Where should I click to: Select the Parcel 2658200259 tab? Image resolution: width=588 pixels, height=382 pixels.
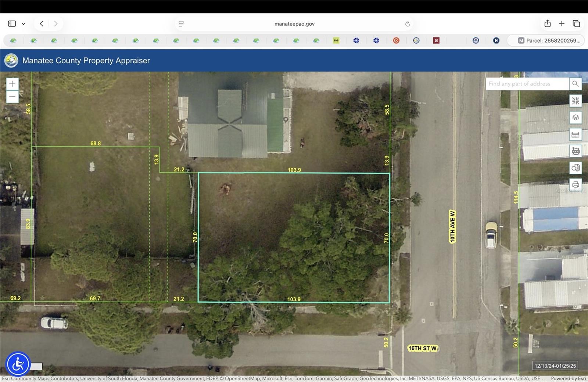click(547, 40)
